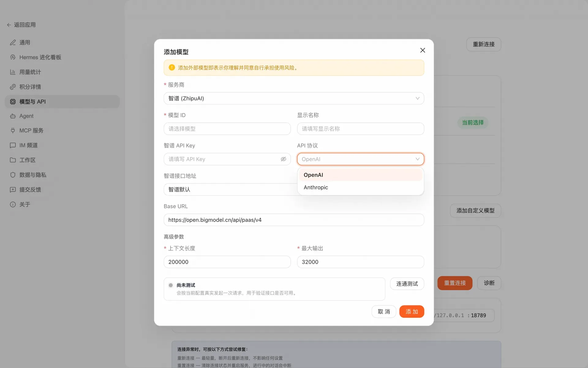The height and width of the screenshot is (368, 588).
Task: Click the 连通测试 button
Action: (x=407, y=284)
